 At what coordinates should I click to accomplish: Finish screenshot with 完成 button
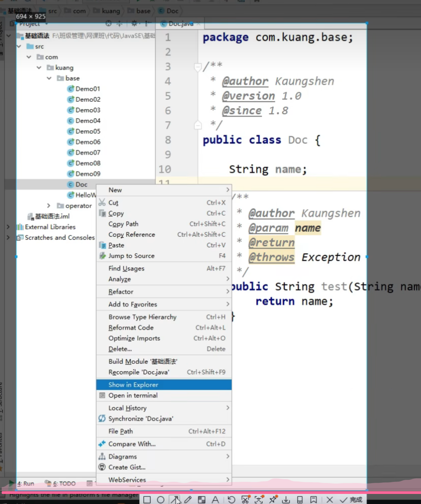tap(351, 500)
